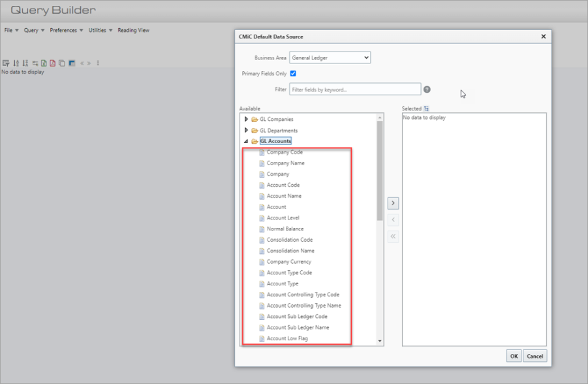Select the GL Companies folder label
The width and height of the screenshot is (588, 384).
277,120
